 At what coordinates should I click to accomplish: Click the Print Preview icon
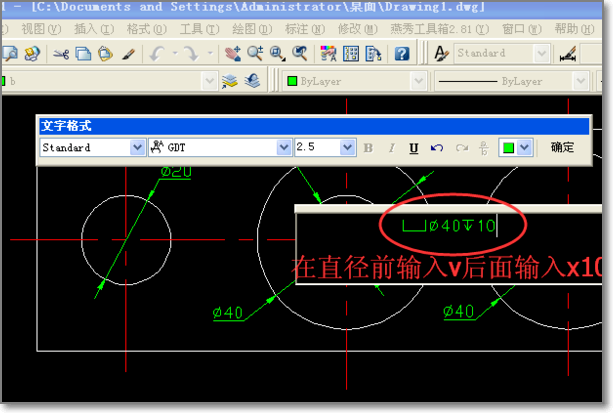9,54
